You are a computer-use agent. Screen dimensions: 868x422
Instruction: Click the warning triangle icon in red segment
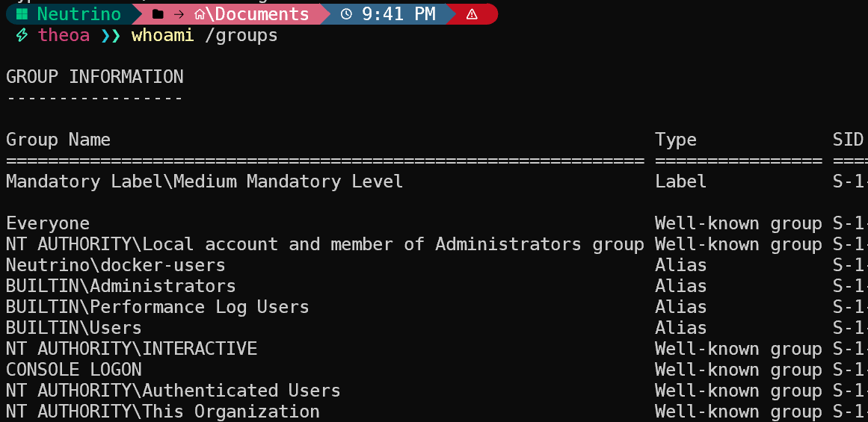(472, 14)
